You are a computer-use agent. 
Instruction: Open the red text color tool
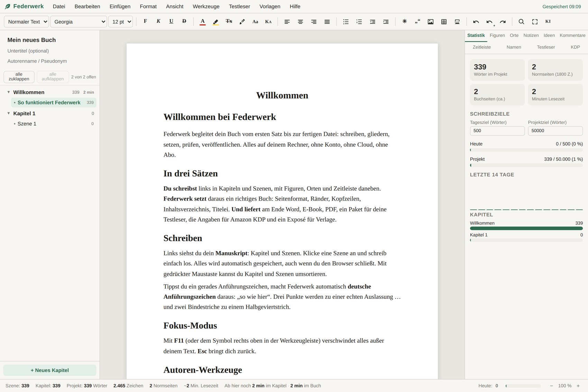pos(203,21)
